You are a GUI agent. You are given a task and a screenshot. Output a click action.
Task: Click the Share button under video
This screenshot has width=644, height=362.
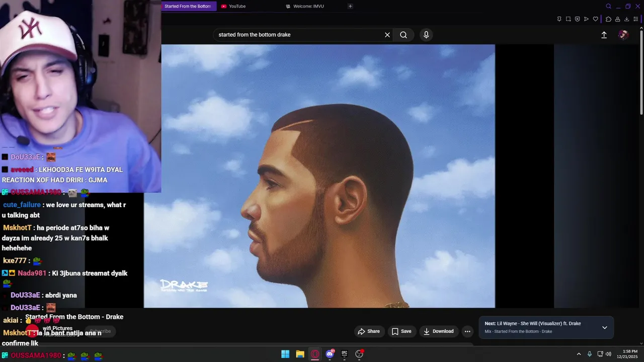pos(369,331)
